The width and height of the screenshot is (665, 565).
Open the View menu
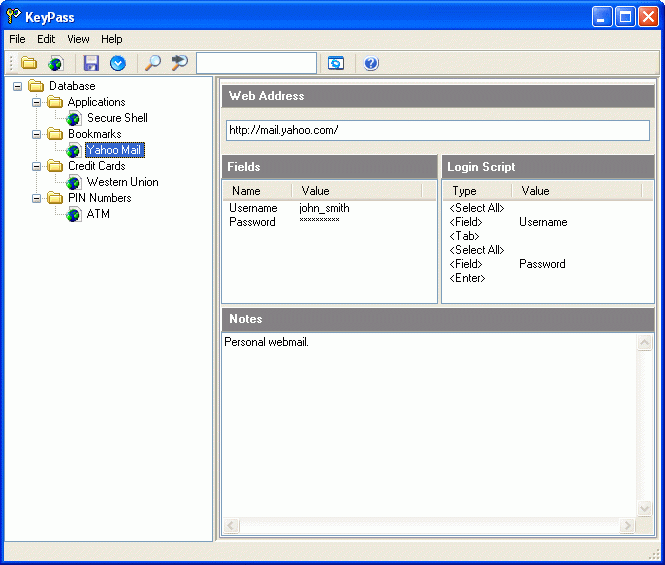tap(78, 39)
